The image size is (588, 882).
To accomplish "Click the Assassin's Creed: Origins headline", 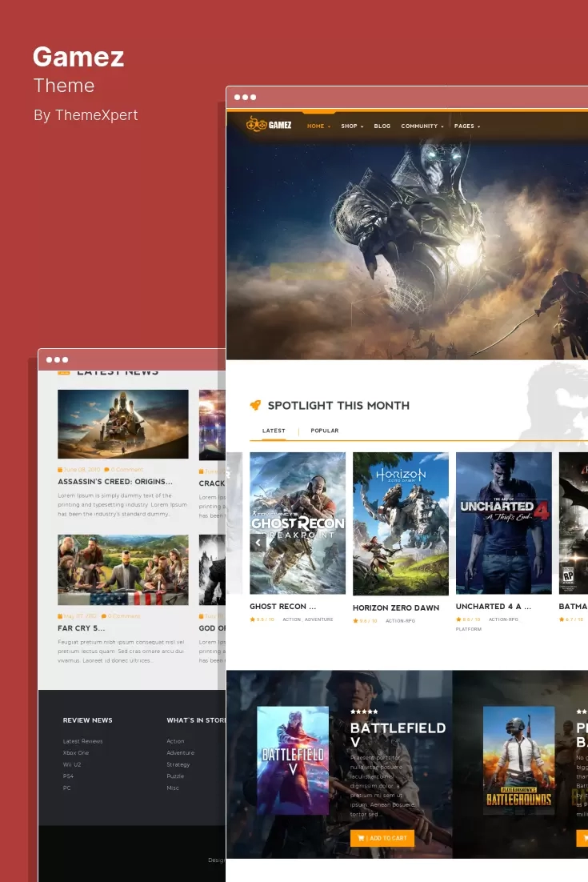I will (114, 482).
